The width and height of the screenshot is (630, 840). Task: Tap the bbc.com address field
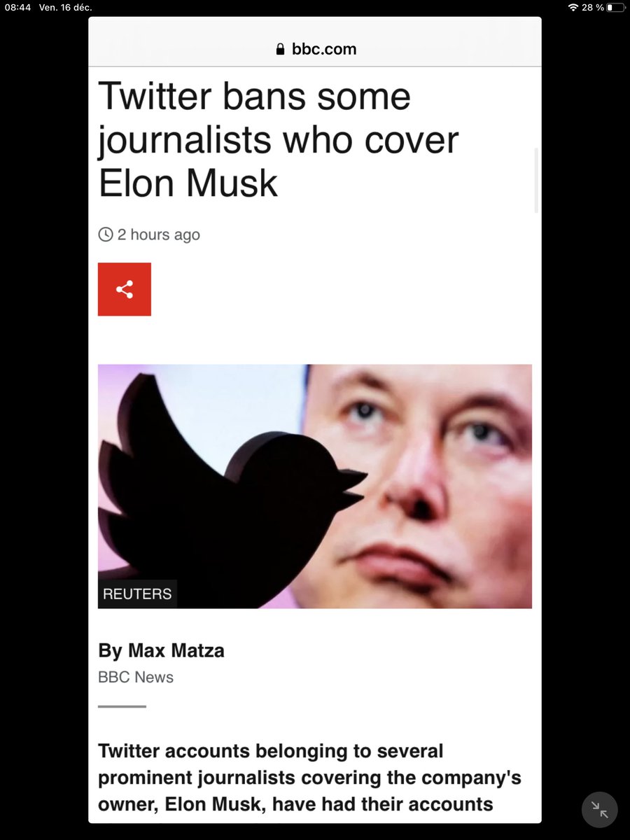315,49
